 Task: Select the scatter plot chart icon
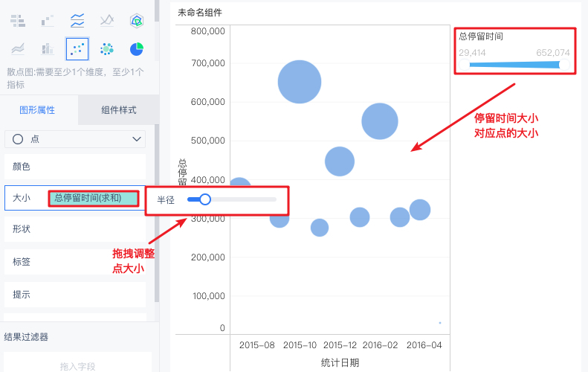pyautogui.click(x=77, y=49)
